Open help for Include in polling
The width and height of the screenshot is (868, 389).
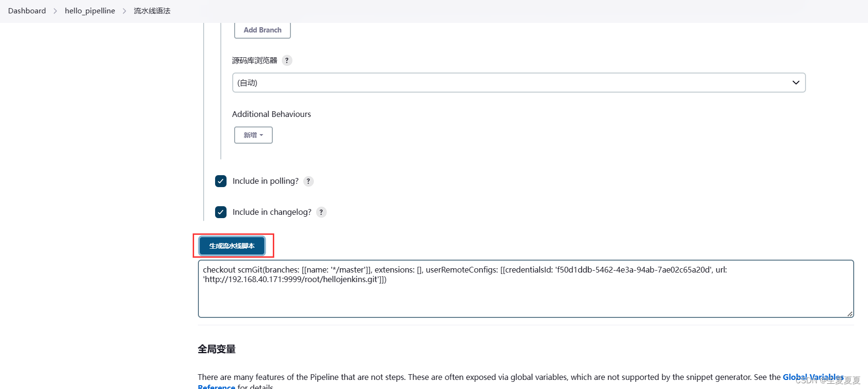point(309,181)
